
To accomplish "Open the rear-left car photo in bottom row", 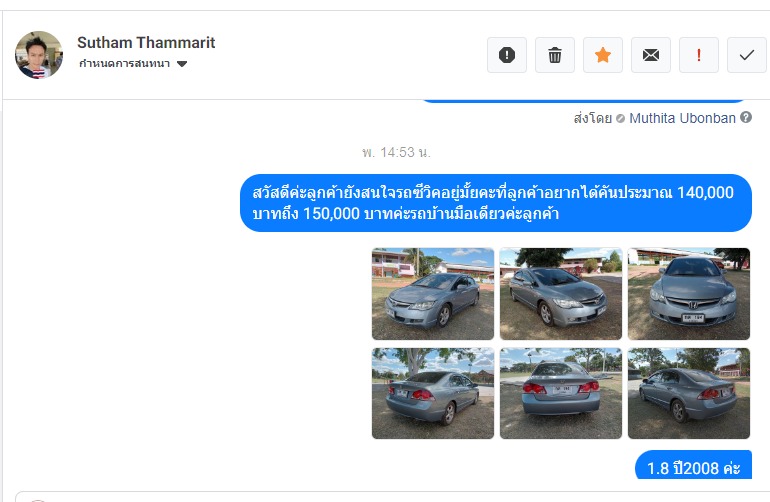I will (433, 393).
